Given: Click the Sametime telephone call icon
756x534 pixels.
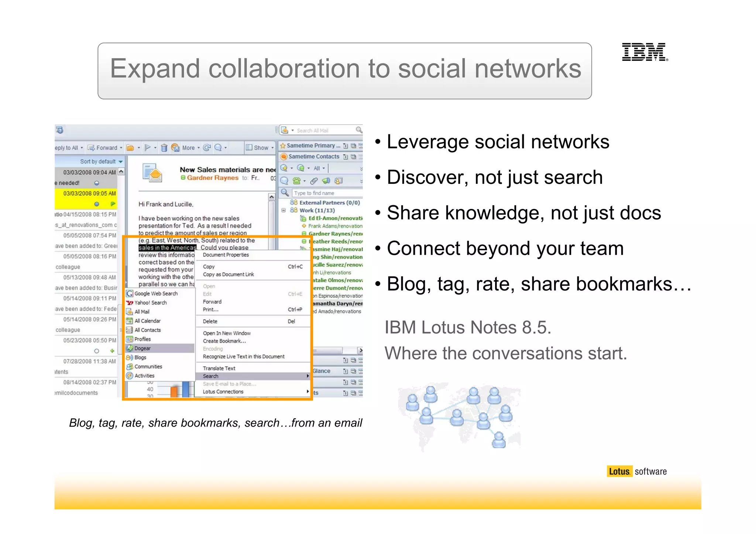Looking at the screenshot, I should 296,181.
